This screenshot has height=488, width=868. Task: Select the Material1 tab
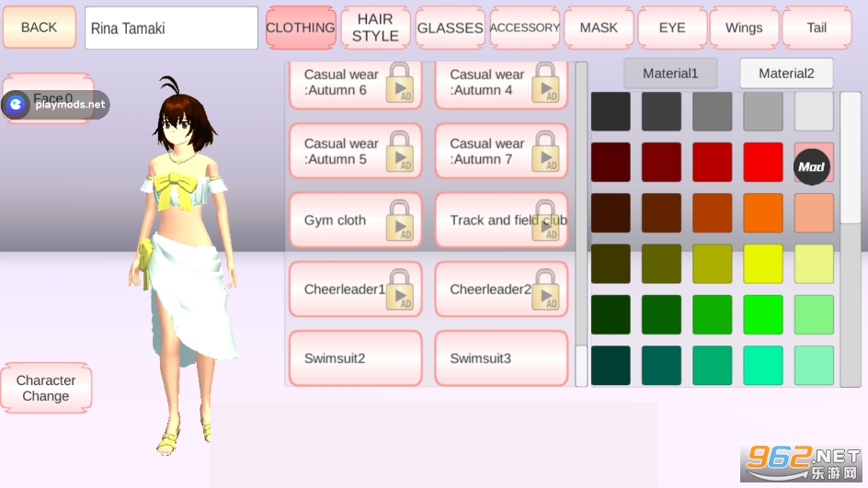coord(670,74)
